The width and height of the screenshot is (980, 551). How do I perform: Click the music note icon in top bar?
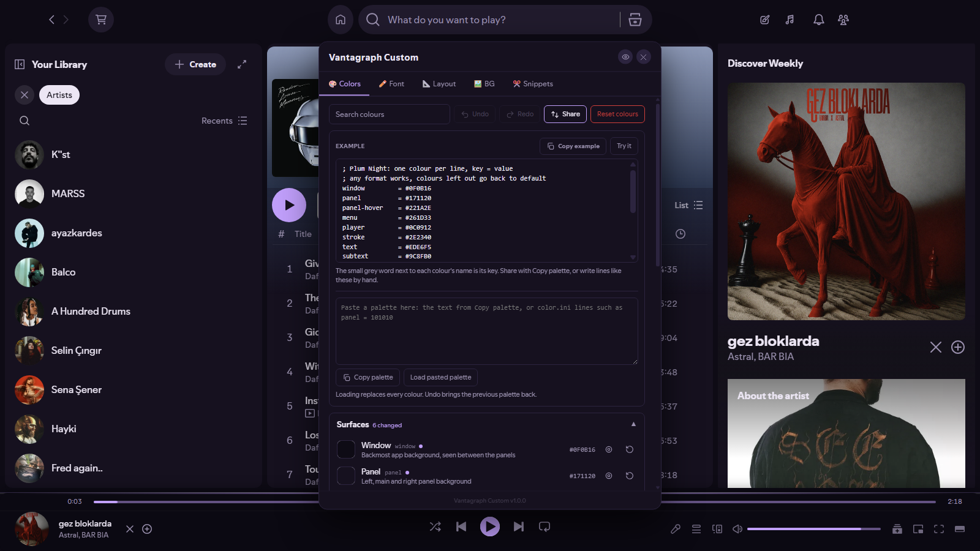tap(790, 20)
